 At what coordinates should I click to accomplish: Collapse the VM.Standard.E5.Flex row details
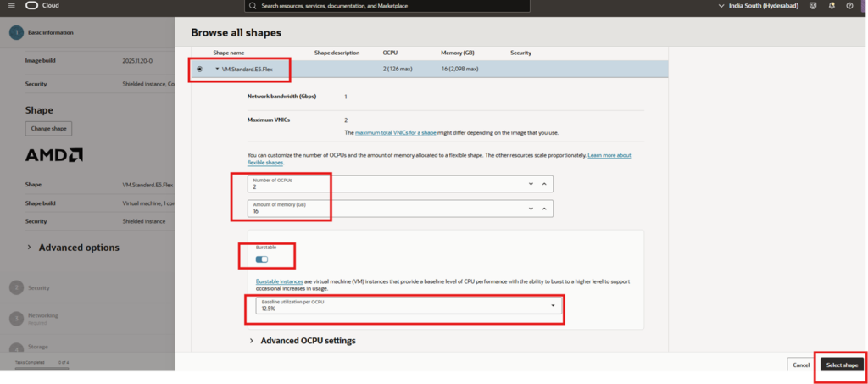217,69
